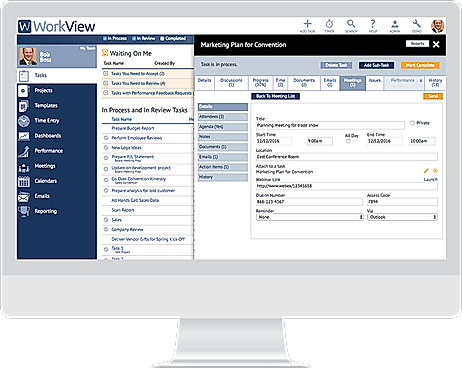462x368 pixels.
Task: Click status circle for Sales task
Action: click(x=106, y=220)
